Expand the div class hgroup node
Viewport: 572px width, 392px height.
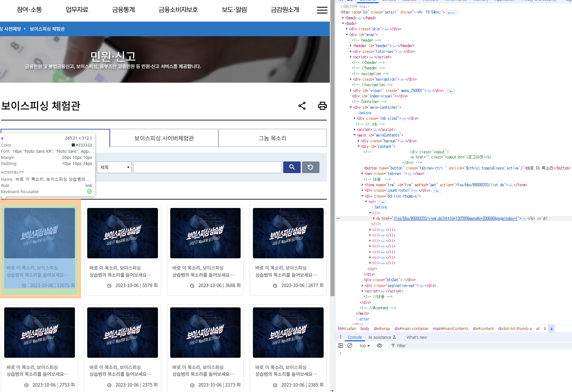click(x=359, y=141)
